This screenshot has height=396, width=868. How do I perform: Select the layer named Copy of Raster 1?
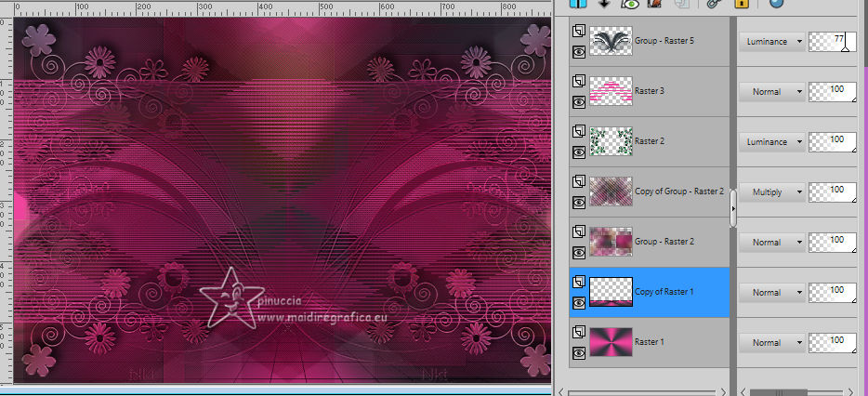point(664,292)
